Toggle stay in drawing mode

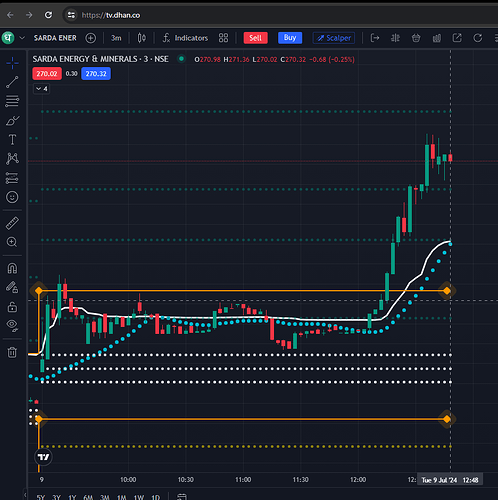(12, 287)
